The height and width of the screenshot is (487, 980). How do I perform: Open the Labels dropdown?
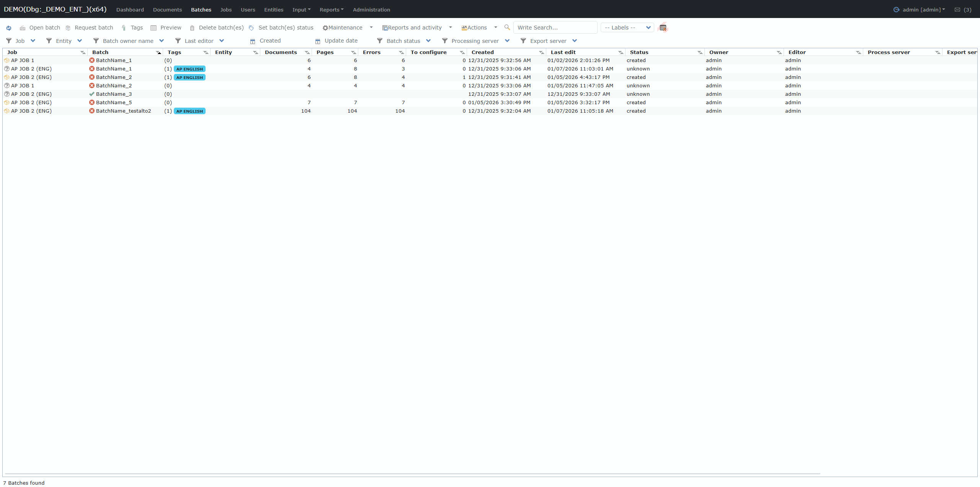627,28
